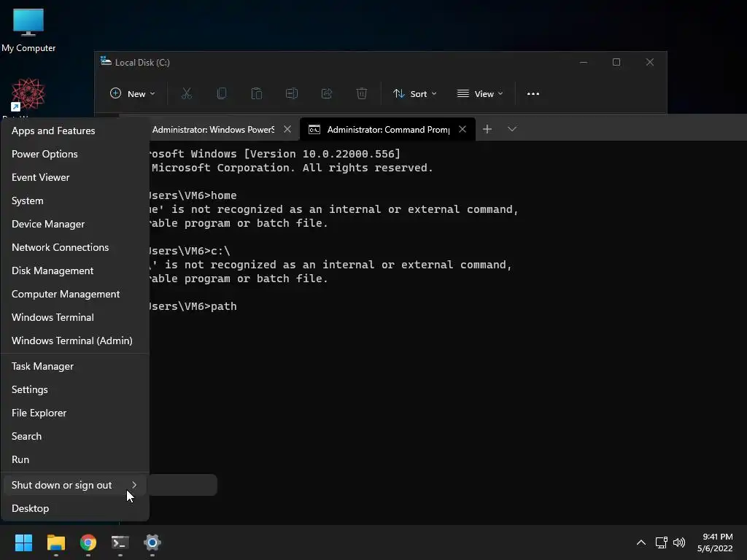Open the View dropdown in Explorer
747x560 pixels.
tap(480, 94)
